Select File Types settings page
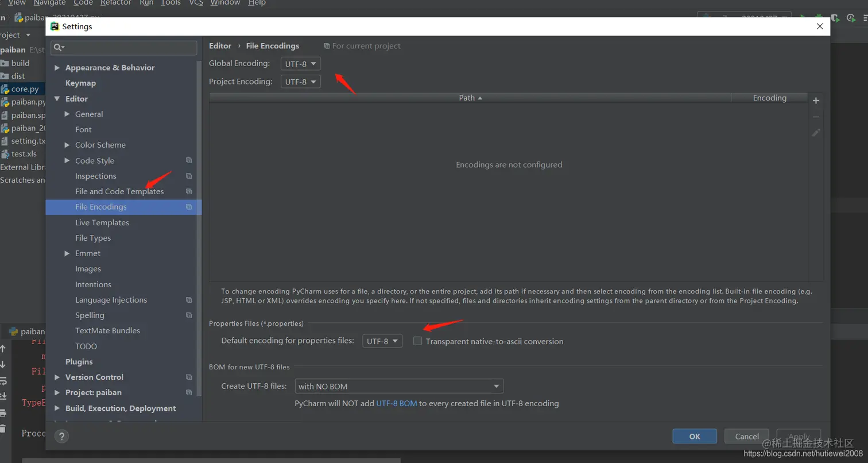 pyautogui.click(x=93, y=238)
